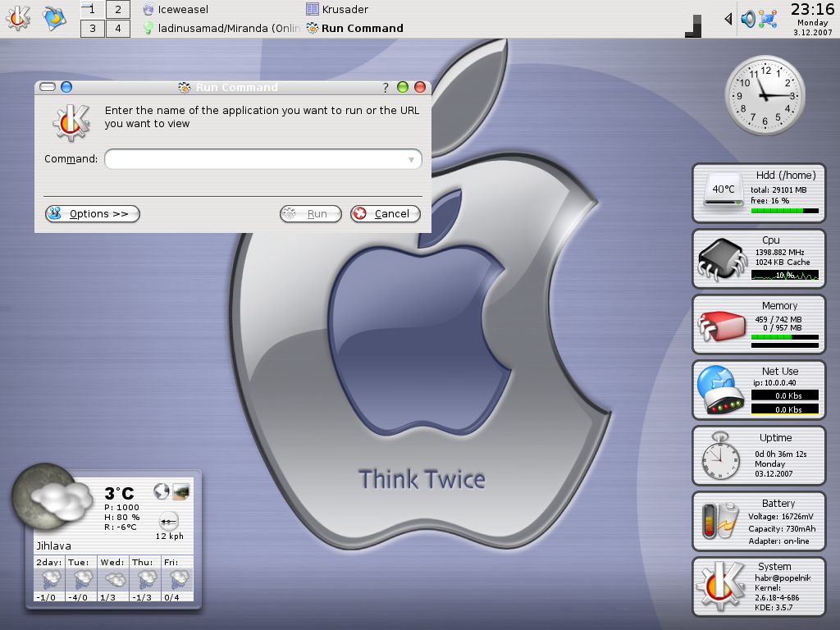Viewport: 840px width, 630px height.
Task: Click the Memory RAM usage bar
Action: coord(785,337)
